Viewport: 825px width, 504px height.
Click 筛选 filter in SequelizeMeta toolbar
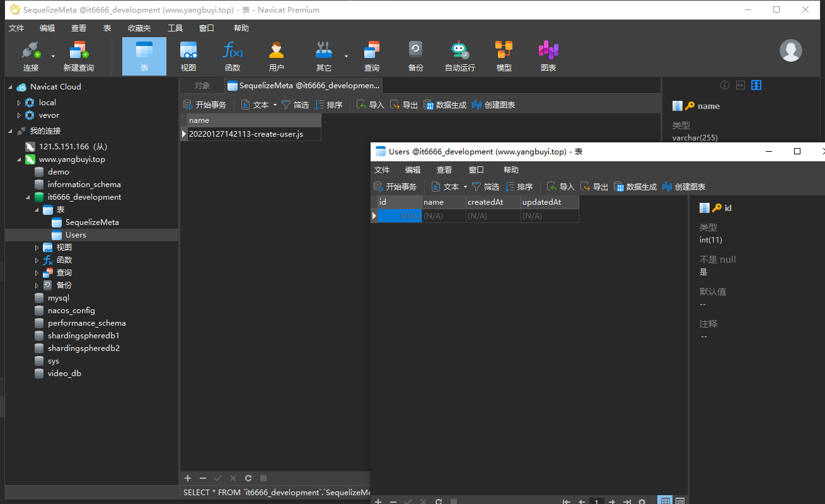[x=295, y=105]
